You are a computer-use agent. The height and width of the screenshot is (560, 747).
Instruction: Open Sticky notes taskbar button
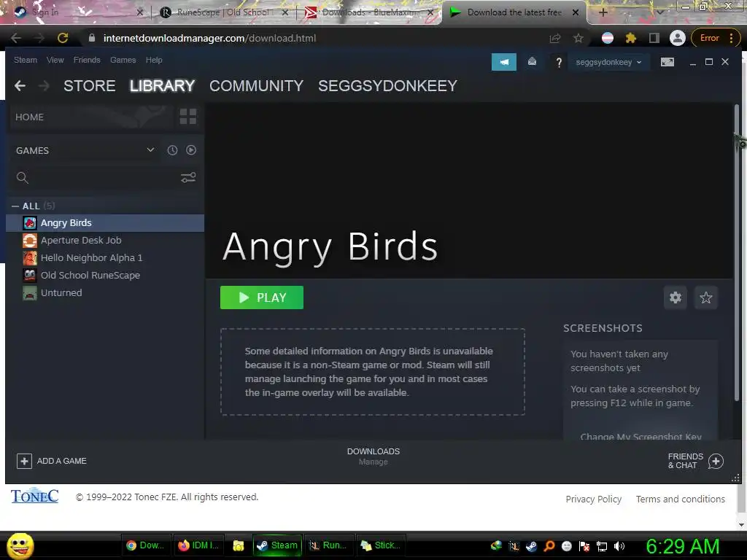point(380,545)
